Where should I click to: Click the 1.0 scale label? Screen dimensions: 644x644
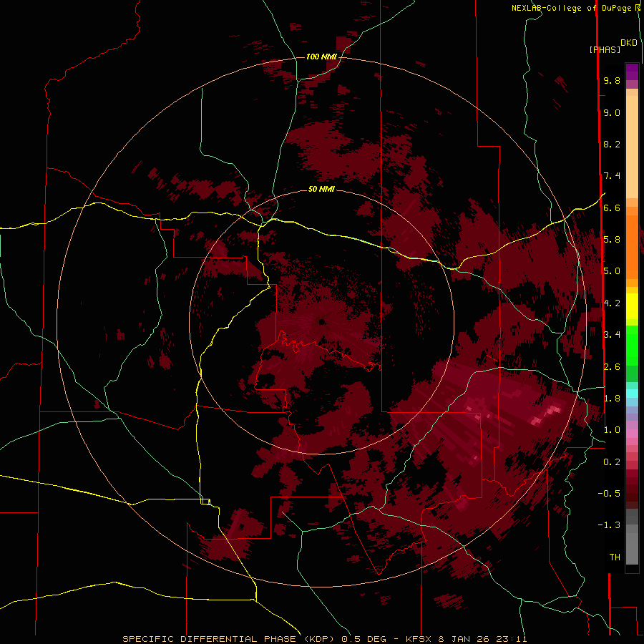click(612, 430)
